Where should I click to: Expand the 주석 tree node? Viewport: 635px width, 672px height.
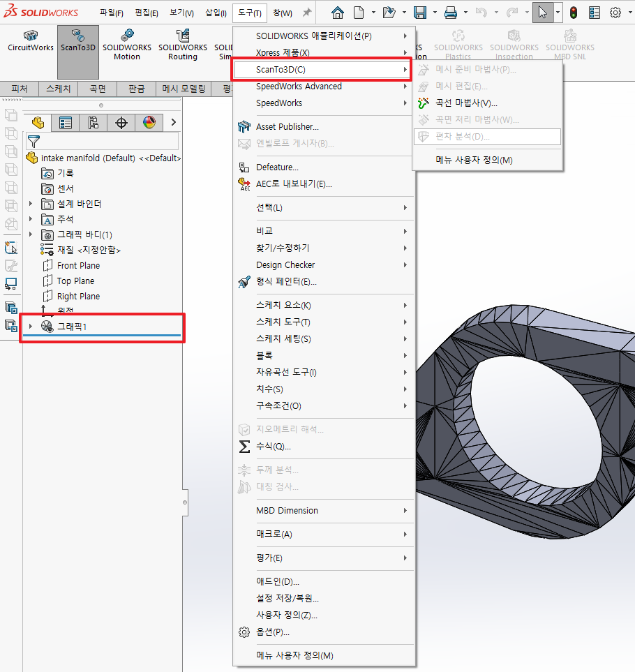point(31,219)
